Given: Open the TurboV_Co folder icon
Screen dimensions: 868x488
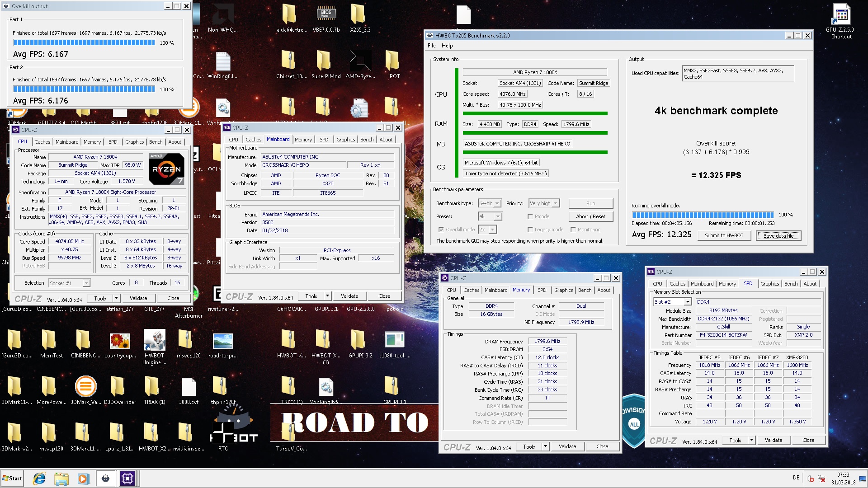Looking at the screenshot, I should [x=291, y=436].
